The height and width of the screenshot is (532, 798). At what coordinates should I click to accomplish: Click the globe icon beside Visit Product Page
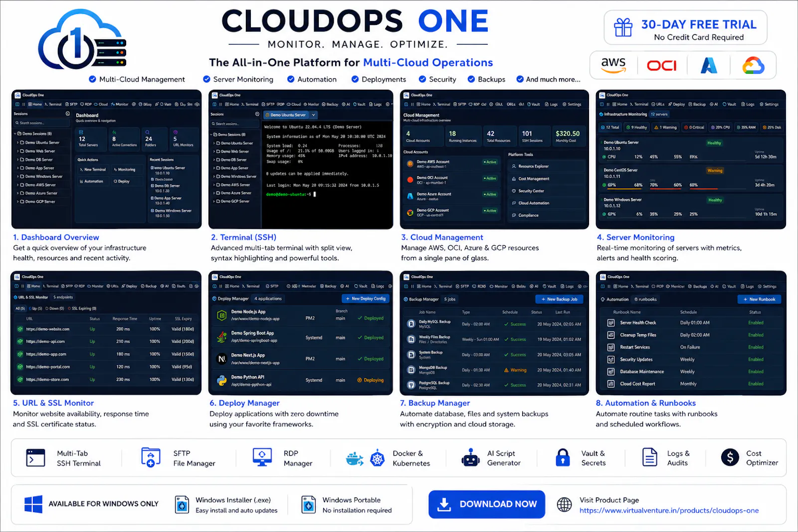tap(564, 505)
